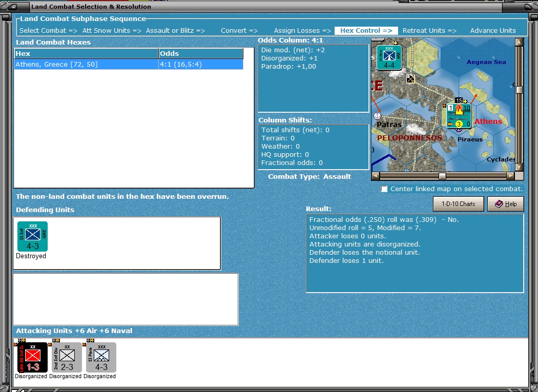The width and height of the screenshot is (538, 392).
Task: Click the Athens city label on the map
Action: pyautogui.click(x=488, y=121)
